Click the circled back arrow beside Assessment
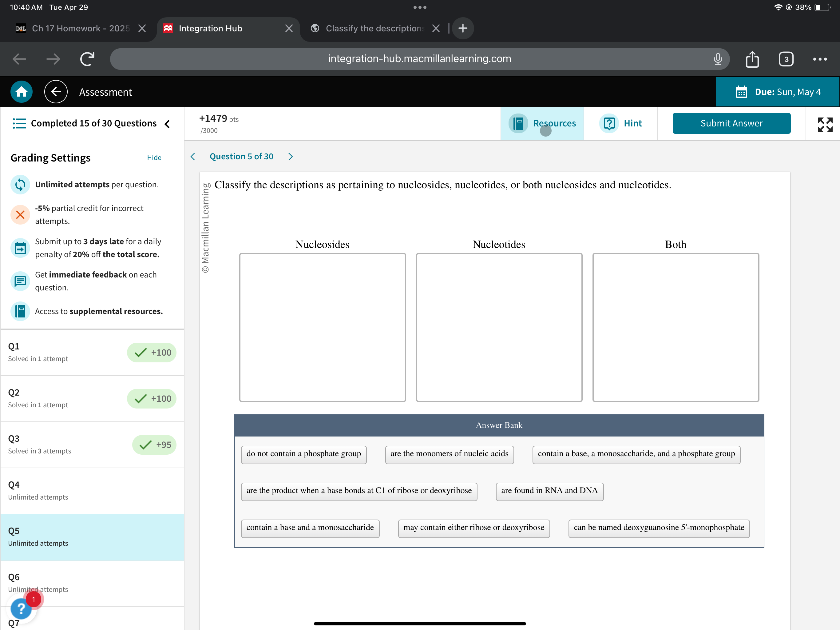840x630 pixels. (56, 92)
